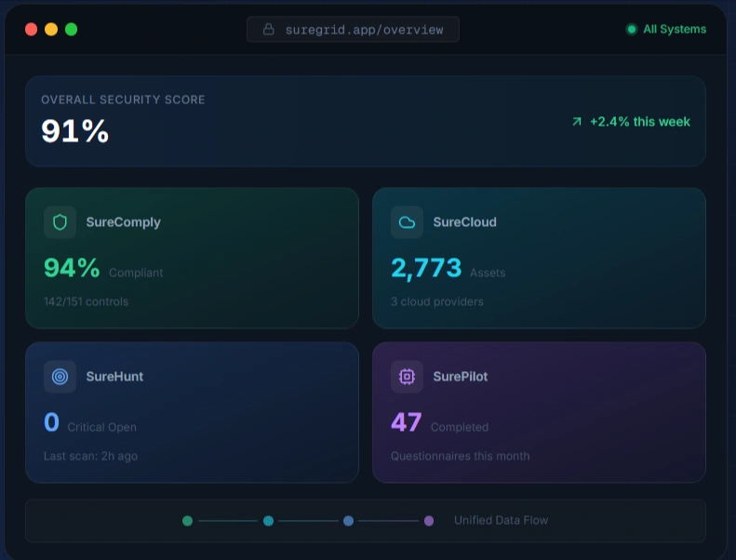Select the SureHunt card title
Viewport: 736px width, 560px height.
pos(114,377)
